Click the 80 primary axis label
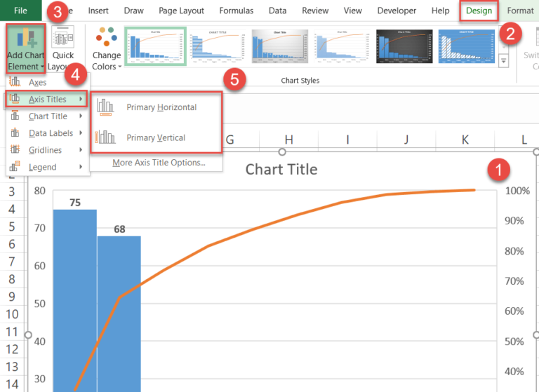 (x=40, y=191)
